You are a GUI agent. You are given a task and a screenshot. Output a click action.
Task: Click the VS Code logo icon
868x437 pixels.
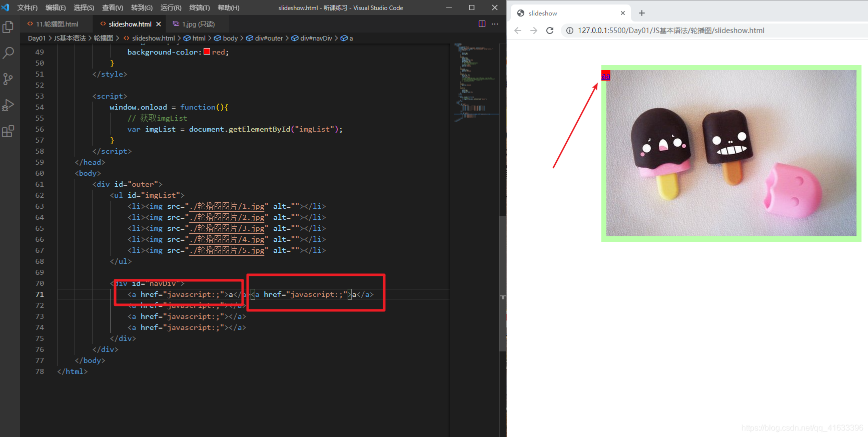[6, 8]
